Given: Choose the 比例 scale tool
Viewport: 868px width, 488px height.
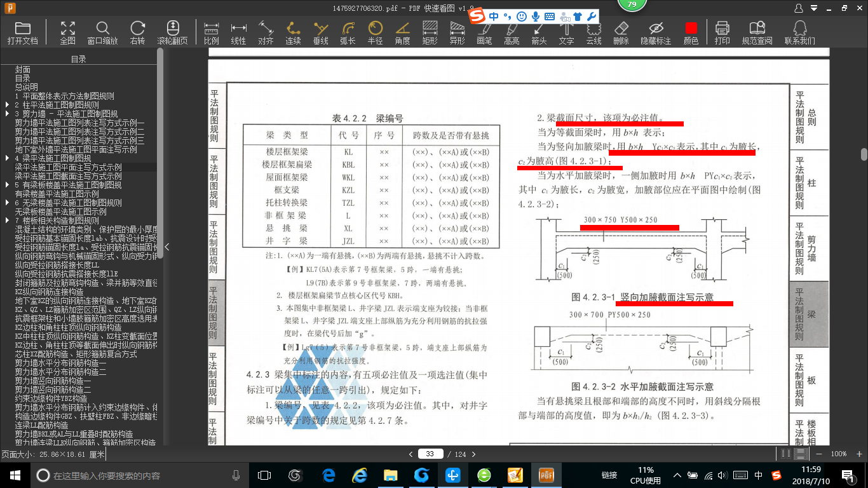Looking at the screenshot, I should 211,33.
